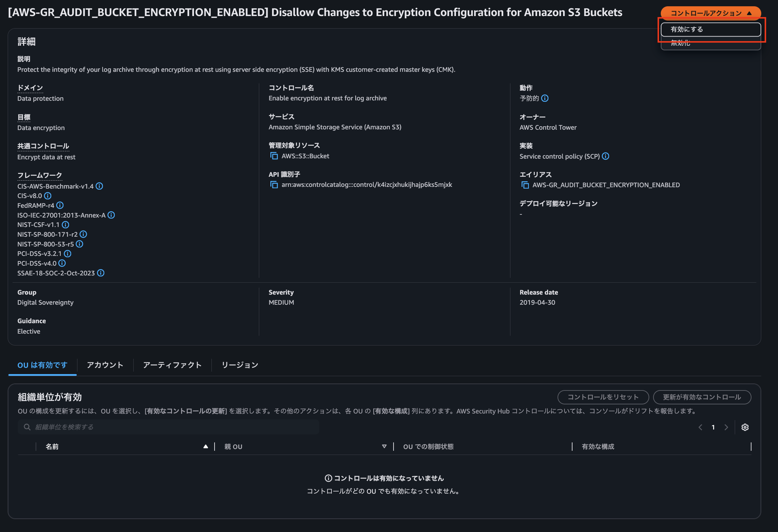
Task: Show info for PCI-DSS-v4.0
Action: tap(62, 263)
